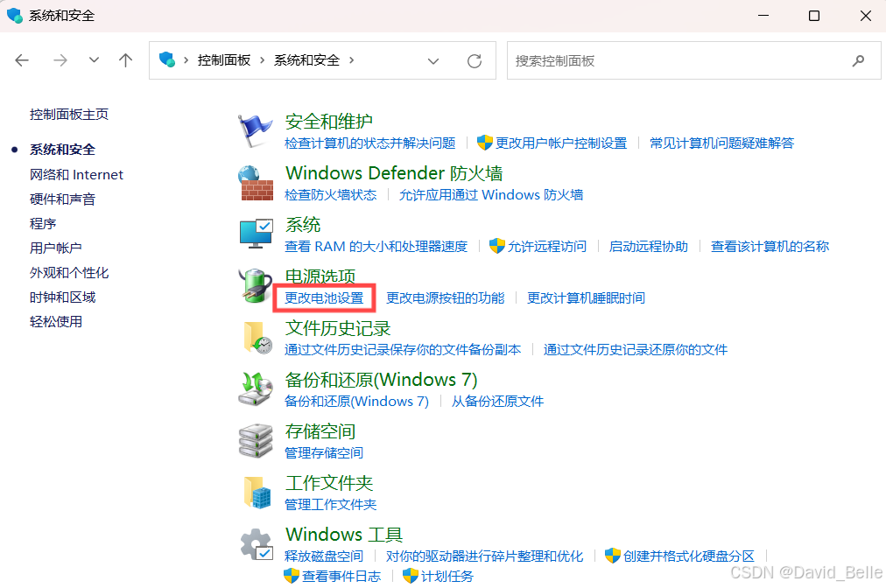Click 对你的驱动器进行碎片整理和优化
The height and width of the screenshot is (588, 886).
pos(485,556)
